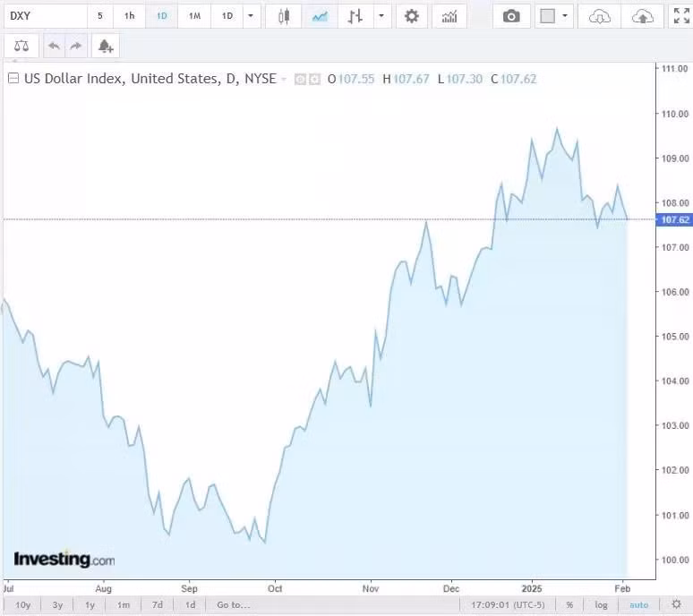Click the compare scales icon

click(21, 46)
